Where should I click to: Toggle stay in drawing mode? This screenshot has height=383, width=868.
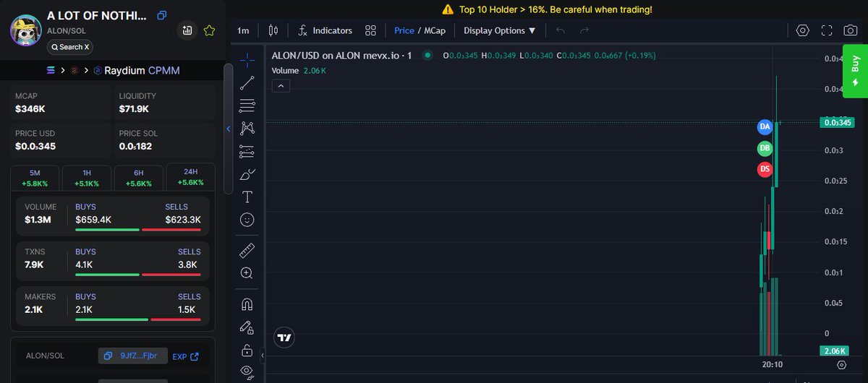247,327
